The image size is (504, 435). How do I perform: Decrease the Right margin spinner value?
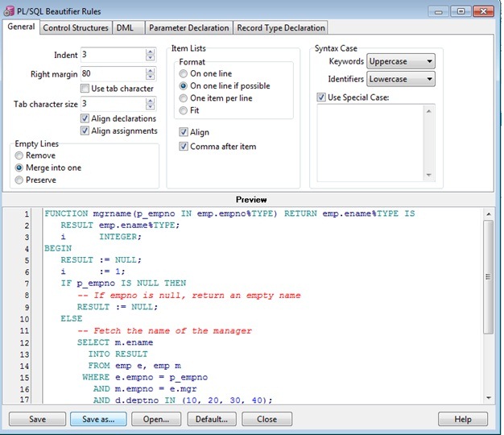pyautogui.click(x=150, y=76)
